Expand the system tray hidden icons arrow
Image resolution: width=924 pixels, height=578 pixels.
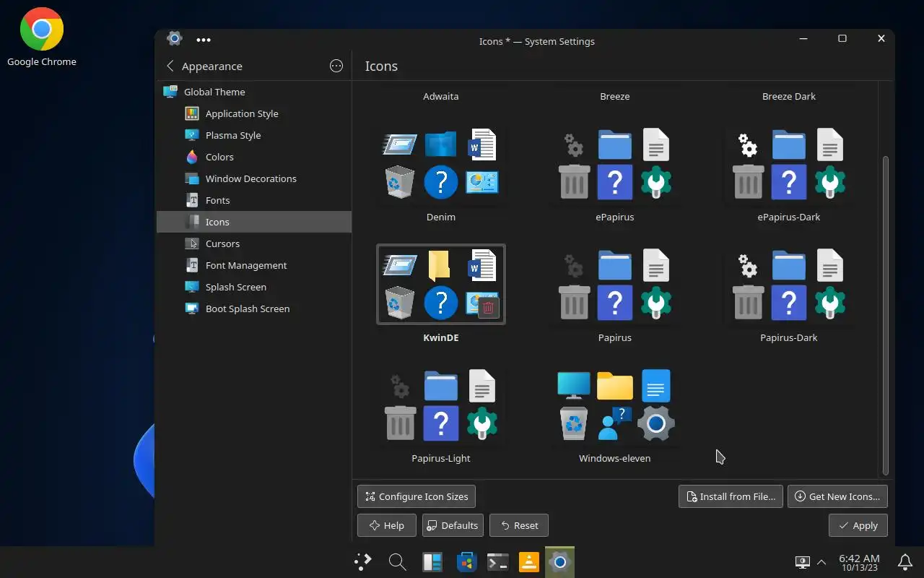click(821, 562)
